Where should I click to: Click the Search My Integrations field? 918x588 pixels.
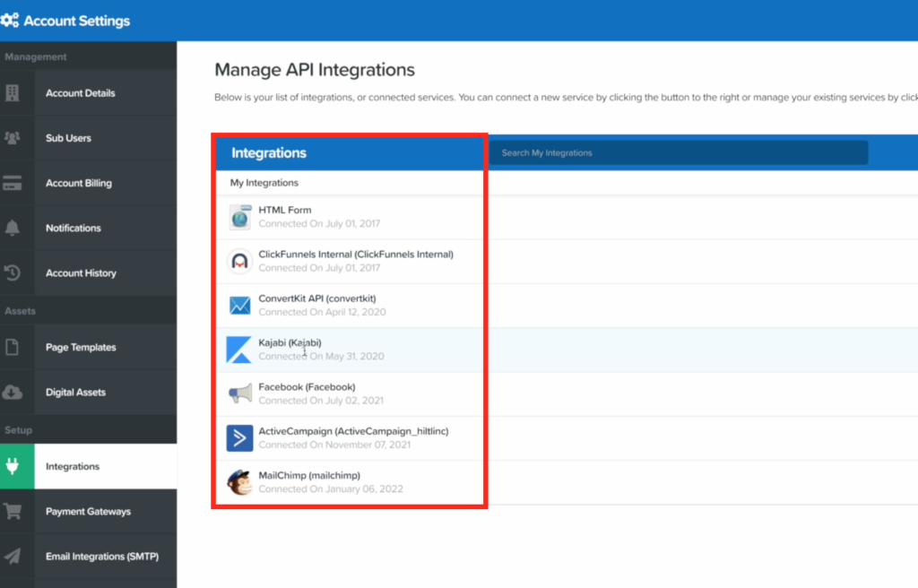[679, 153]
